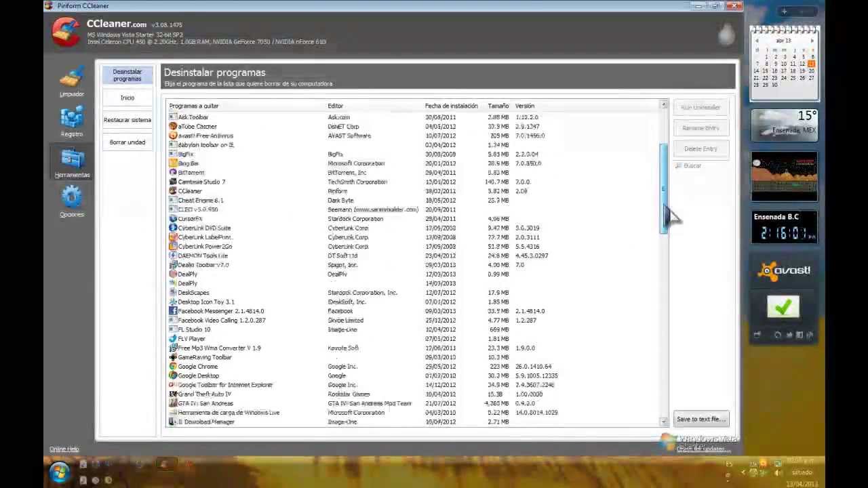Click the Google Chrome program icon
The image size is (868, 488).
pos(173,366)
